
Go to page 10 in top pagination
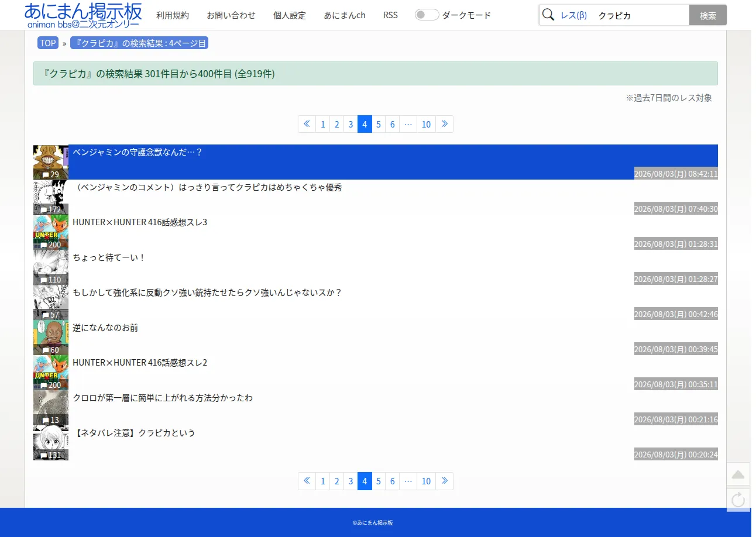pos(426,124)
